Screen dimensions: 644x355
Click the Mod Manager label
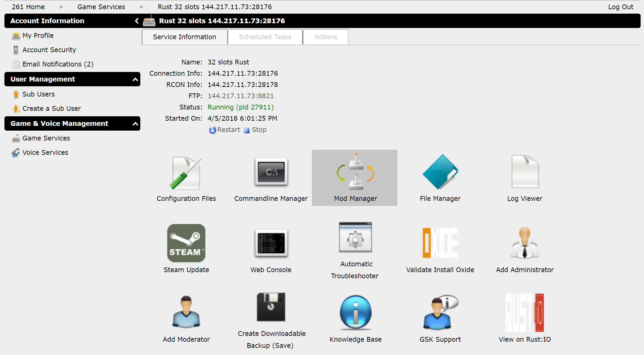coord(356,198)
